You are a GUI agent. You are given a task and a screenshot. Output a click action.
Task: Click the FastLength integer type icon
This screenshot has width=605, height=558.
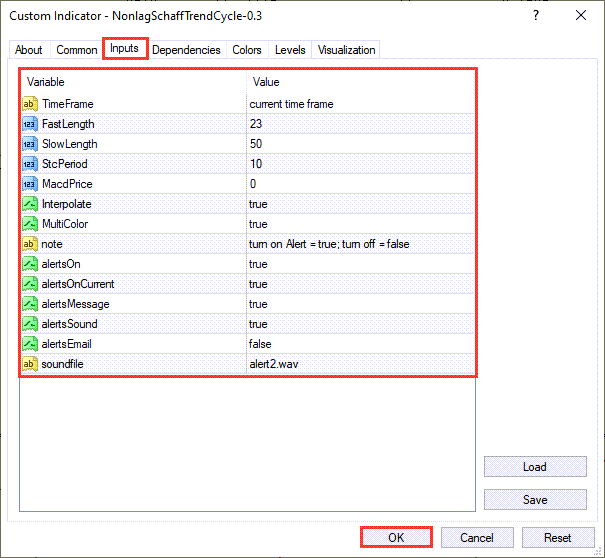click(x=29, y=124)
